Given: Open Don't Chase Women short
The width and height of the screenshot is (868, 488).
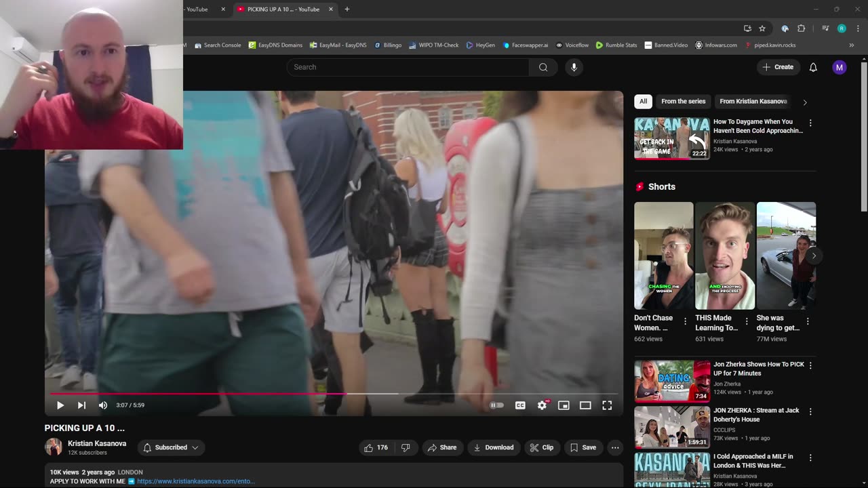Looking at the screenshot, I should click(x=664, y=256).
